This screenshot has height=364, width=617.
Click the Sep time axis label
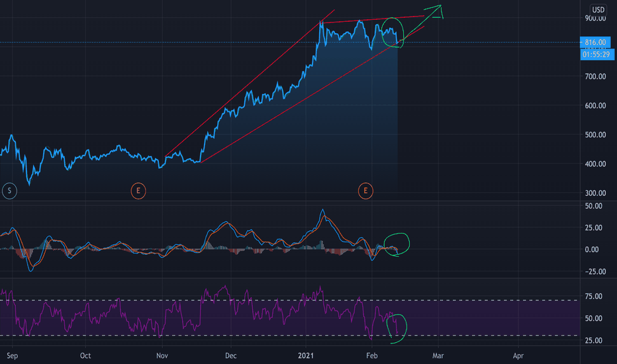(12, 356)
